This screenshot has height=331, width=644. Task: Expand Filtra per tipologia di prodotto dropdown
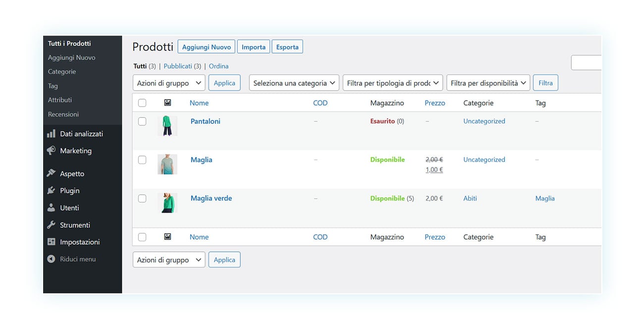[393, 83]
